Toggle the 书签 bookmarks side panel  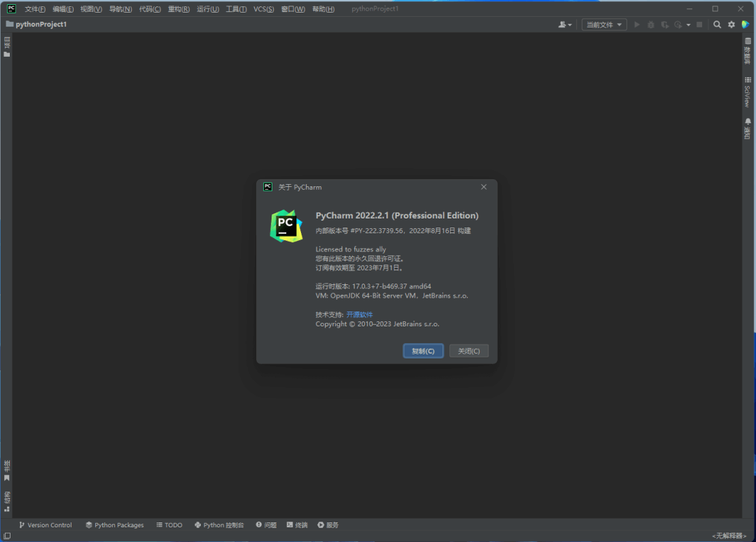click(x=7, y=471)
